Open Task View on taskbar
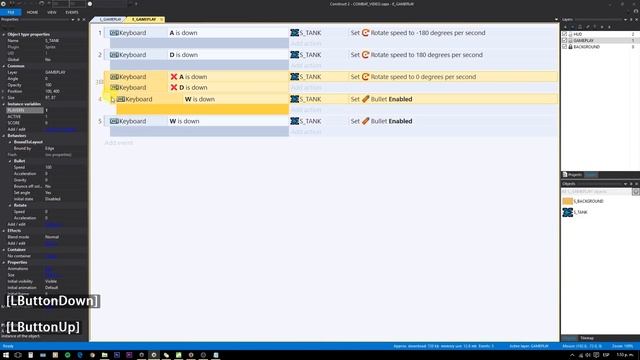The image size is (640, 360). 18,355
